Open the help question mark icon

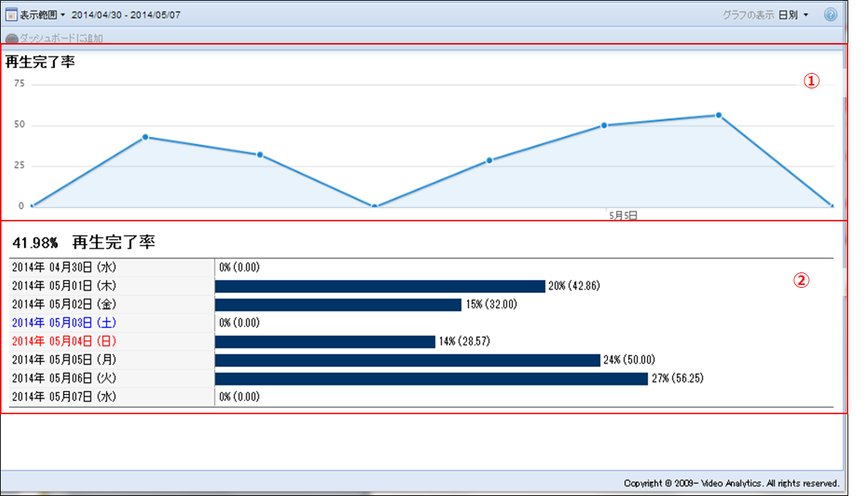point(830,15)
